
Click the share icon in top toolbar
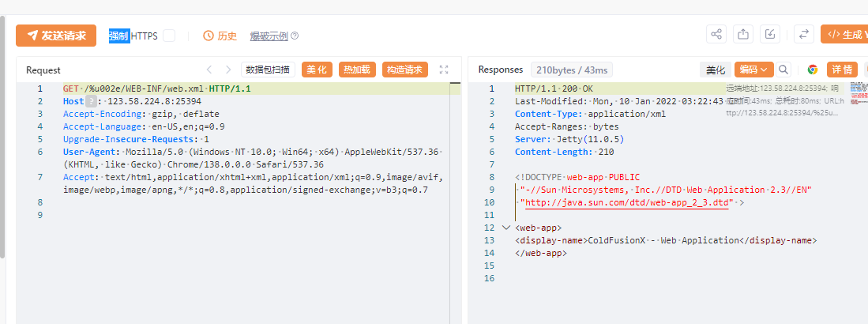[x=716, y=35]
